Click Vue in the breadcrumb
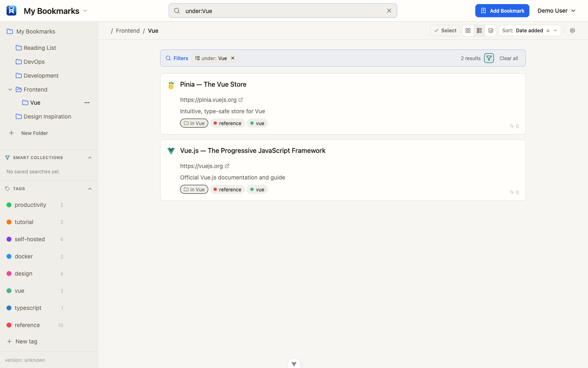The image size is (588, 368). click(153, 31)
